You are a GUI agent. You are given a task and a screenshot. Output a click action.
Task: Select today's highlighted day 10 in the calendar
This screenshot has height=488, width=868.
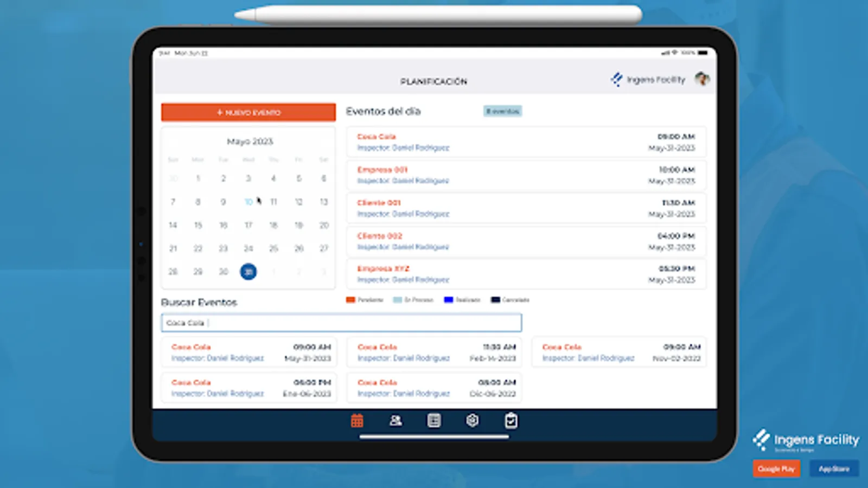[248, 202]
